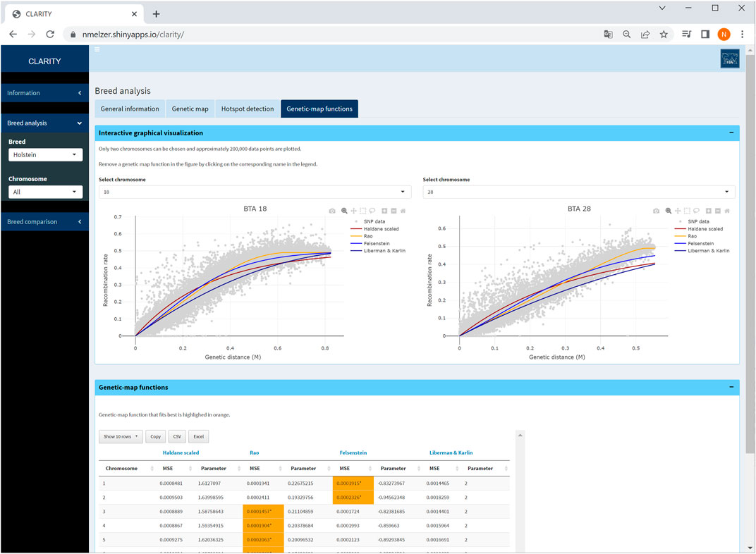Open the browser media controls icon
Viewport: 756px width, 554px height.
[687, 35]
